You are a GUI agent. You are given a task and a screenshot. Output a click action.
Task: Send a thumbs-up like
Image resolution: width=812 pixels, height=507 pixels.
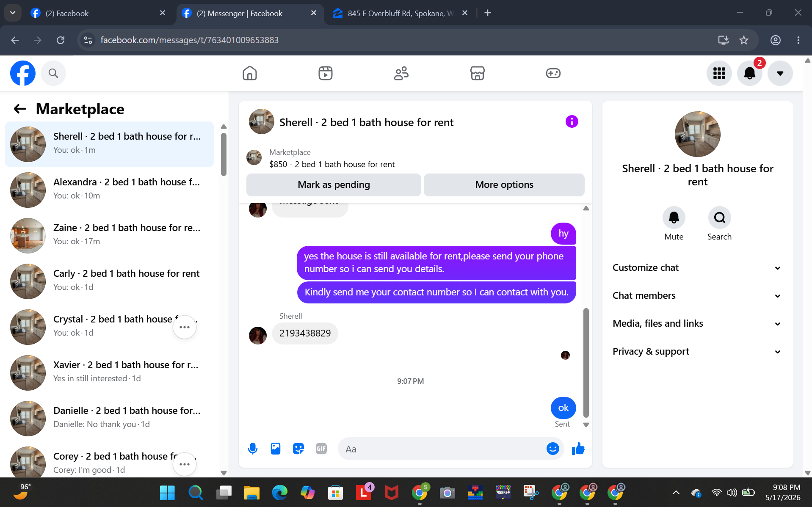[x=578, y=449]
